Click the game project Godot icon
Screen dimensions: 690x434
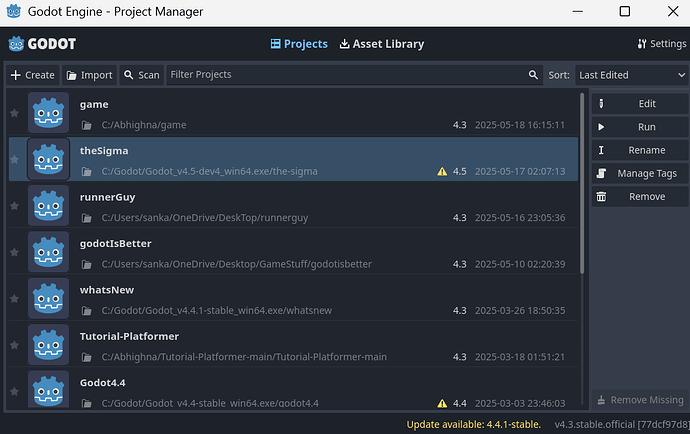tap(48, 113)
